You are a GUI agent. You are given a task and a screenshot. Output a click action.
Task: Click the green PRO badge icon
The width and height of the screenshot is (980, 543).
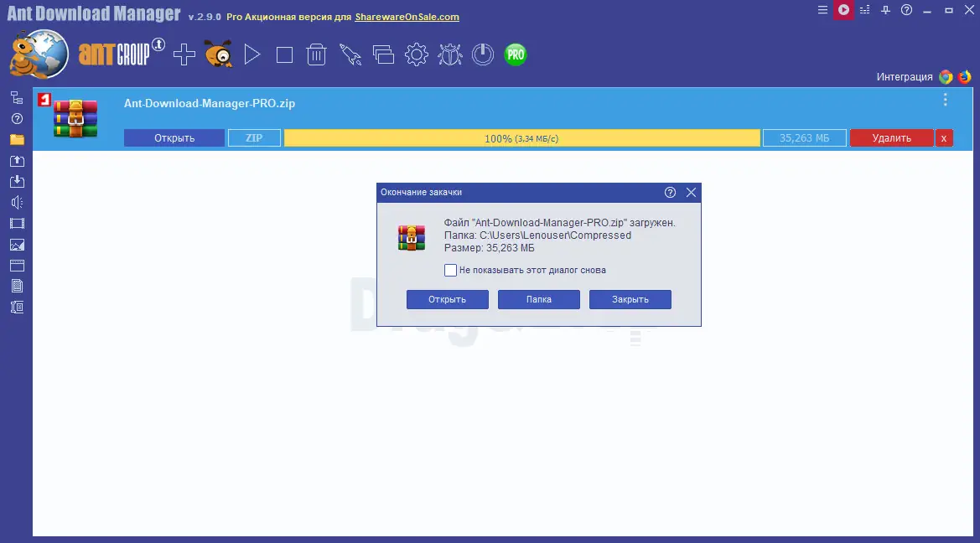click(x=516, y=54)
